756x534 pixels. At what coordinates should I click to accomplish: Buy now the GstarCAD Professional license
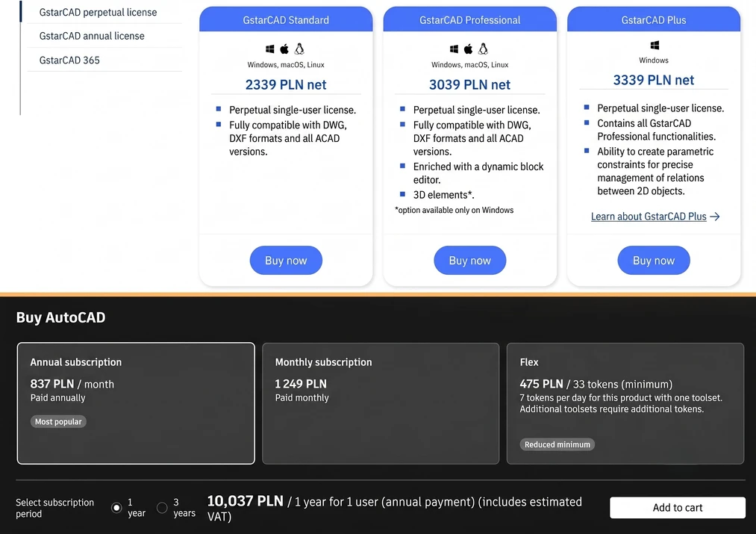coord(470,261)
